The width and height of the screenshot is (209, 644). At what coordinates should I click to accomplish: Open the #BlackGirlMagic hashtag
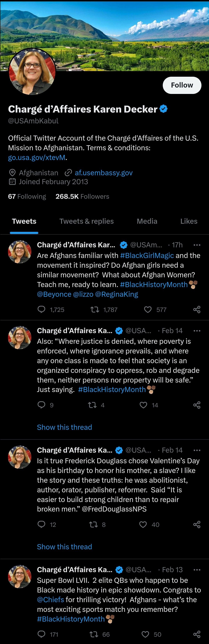tap(147, 255)
